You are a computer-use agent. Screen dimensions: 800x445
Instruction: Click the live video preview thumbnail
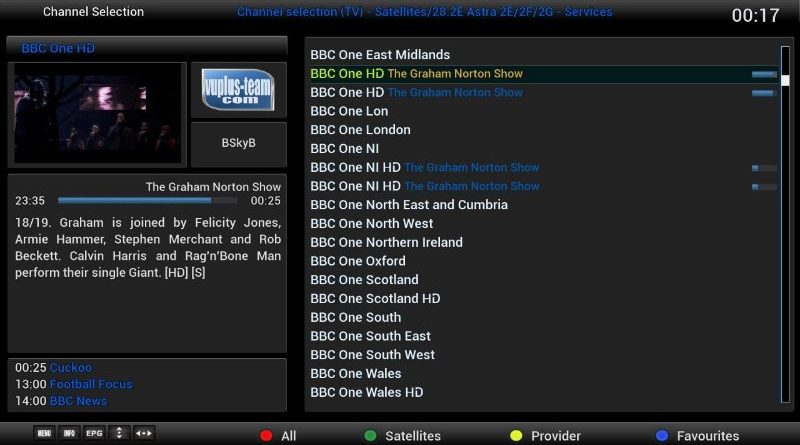[x=97, y=113]
